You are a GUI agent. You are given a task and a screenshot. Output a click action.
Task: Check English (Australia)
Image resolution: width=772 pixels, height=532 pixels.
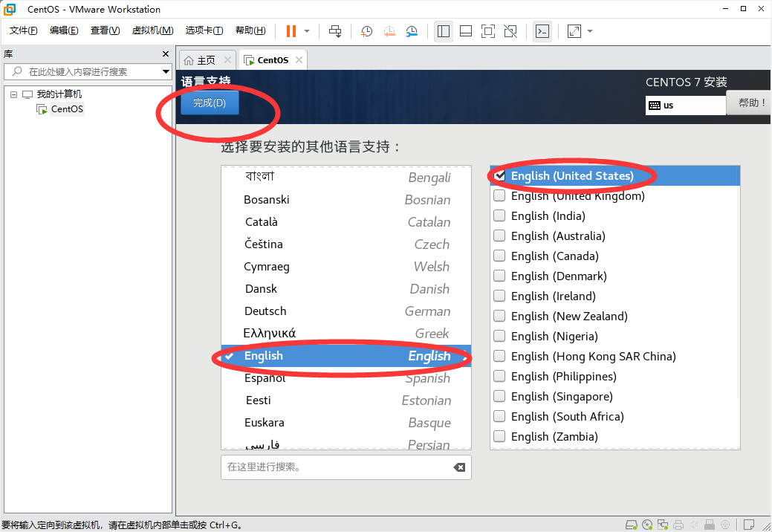[x=500, y=236]
